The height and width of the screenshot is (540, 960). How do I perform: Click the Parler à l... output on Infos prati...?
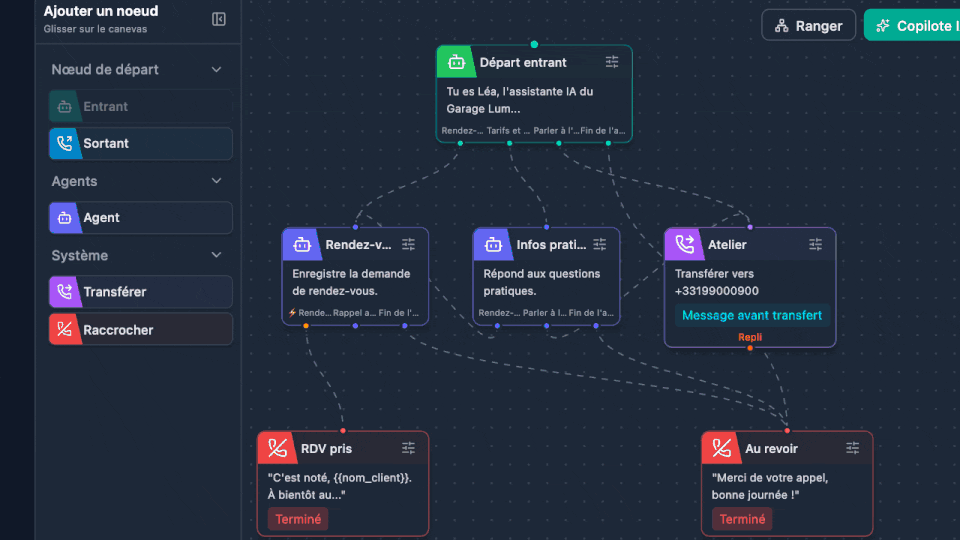click(545, 313)
